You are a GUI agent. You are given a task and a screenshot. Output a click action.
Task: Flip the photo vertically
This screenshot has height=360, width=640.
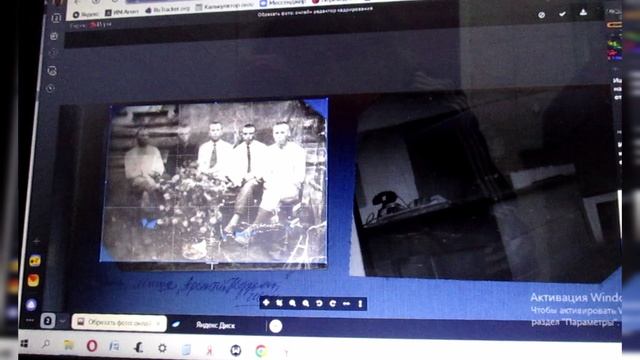(360, 304)
